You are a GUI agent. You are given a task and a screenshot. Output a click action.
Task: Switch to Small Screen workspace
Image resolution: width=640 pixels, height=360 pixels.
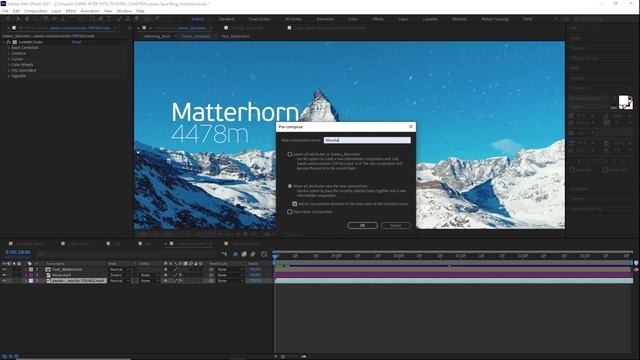pyautogui.click(x=259, y=19)
